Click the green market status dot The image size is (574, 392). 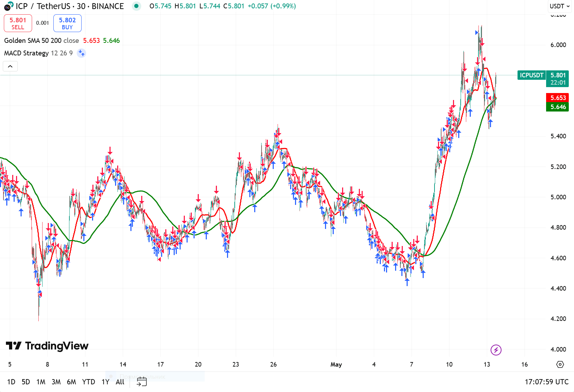point(136,6)
